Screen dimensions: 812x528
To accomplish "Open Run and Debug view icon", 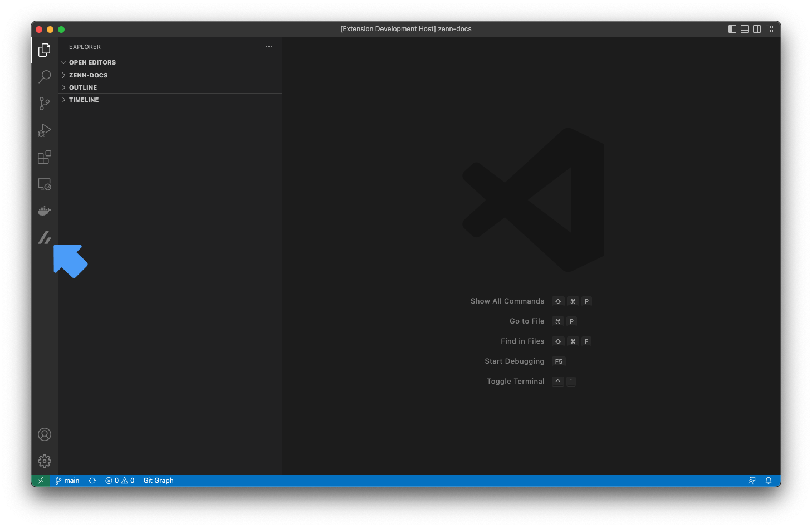I will point(45,130).
